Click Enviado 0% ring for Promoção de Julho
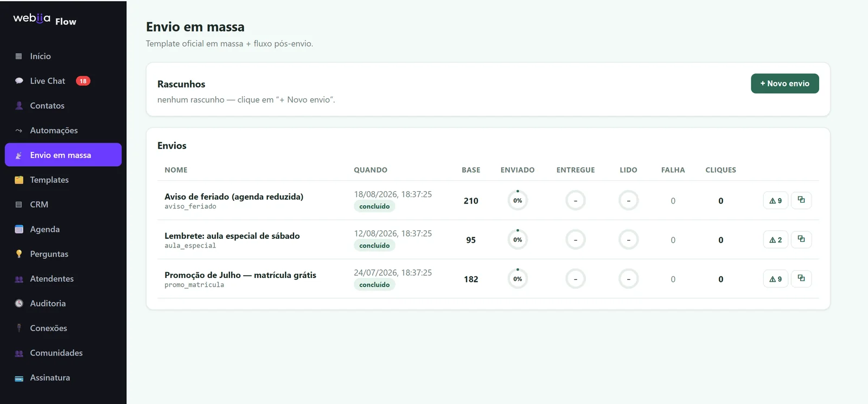Viewport: 868px width, 404px height. (x=518, y=279)
